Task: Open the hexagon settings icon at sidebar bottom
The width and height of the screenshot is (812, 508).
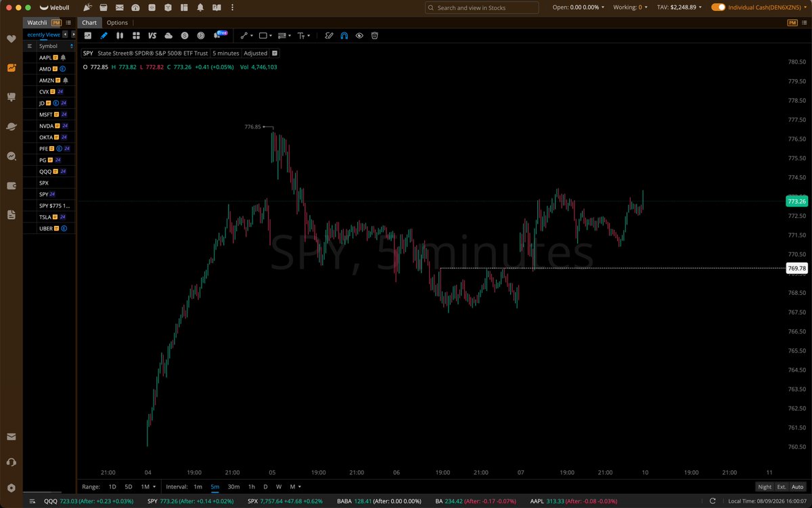Action: (11, 488)
